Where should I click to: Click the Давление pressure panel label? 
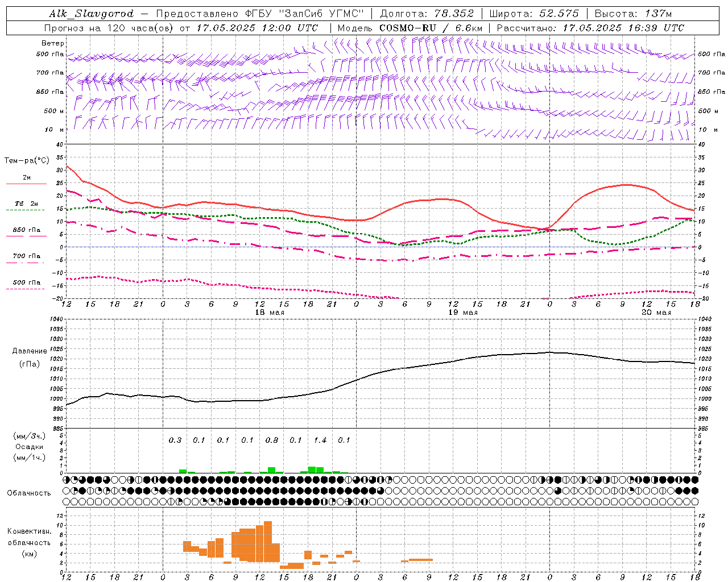[x=30, y=351]
